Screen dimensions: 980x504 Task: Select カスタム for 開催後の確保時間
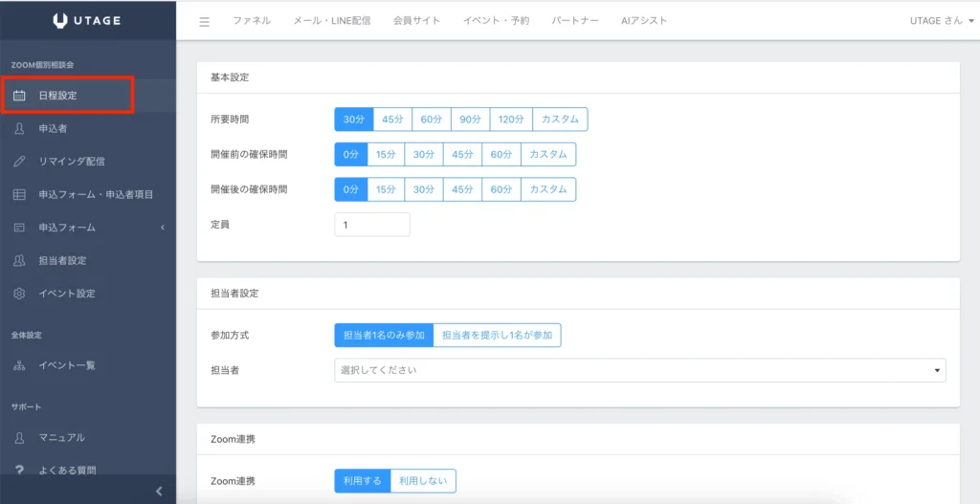[x=548, y=189]
